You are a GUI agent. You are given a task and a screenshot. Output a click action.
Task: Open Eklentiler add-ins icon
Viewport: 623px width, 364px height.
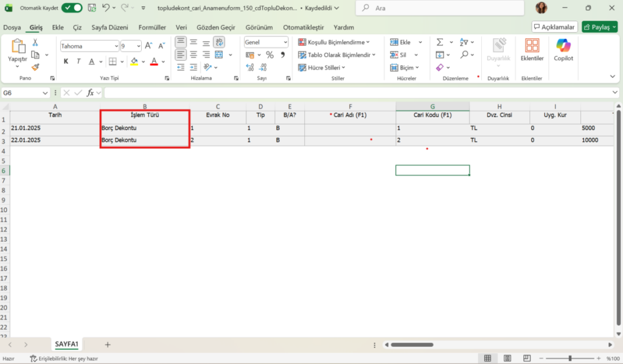(532, 50)
